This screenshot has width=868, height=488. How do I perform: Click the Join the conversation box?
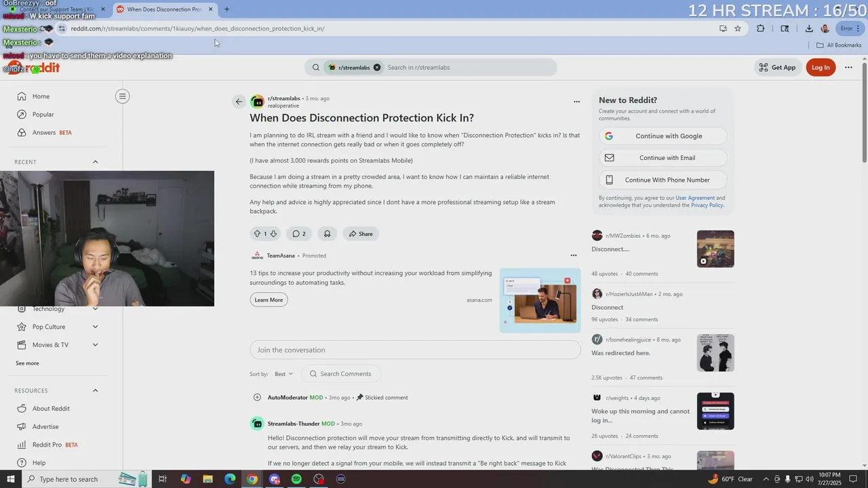415,350
